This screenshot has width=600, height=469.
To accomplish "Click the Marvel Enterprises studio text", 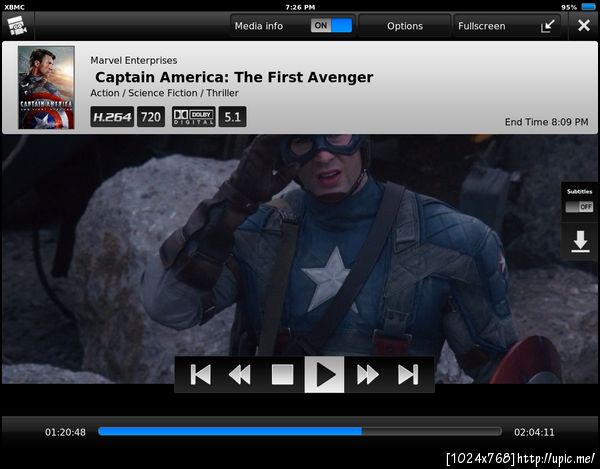I will coord(134,60).
